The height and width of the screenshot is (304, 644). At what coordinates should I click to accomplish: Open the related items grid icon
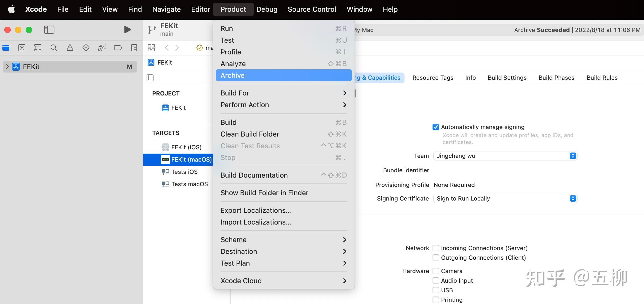point(151,48)
